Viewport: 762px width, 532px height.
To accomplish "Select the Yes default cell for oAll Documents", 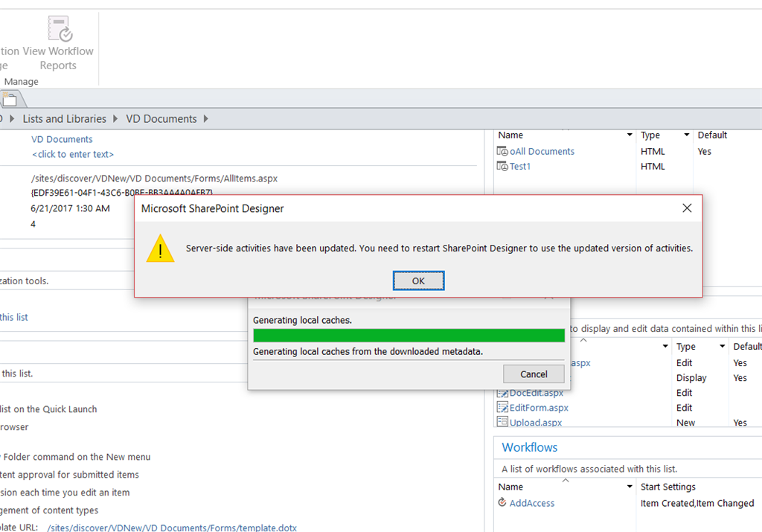I will click(704, 152).
